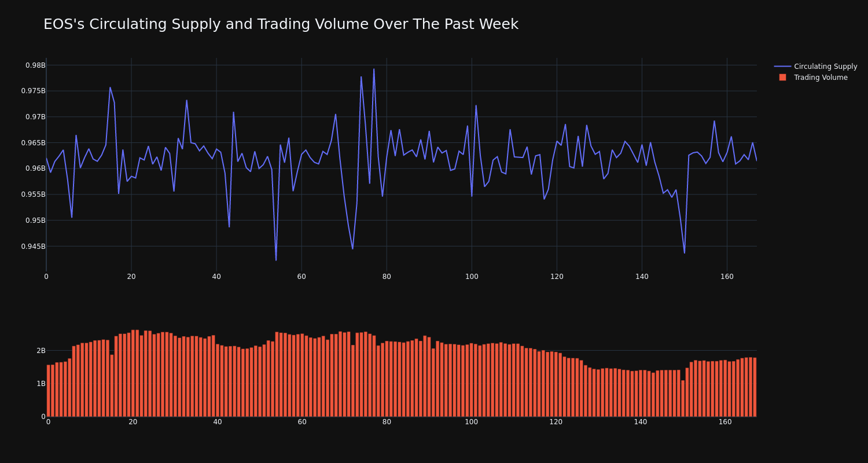Click the supply dip near index 150
The width and height of the screenshot is (868, 463).
coord(685,253)
